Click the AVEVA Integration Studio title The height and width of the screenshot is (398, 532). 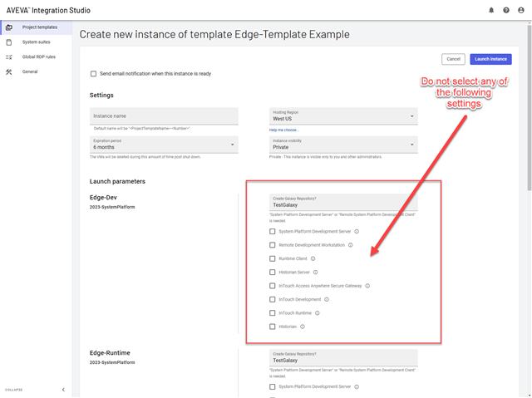pyautogui.click(x=48, y=10)
